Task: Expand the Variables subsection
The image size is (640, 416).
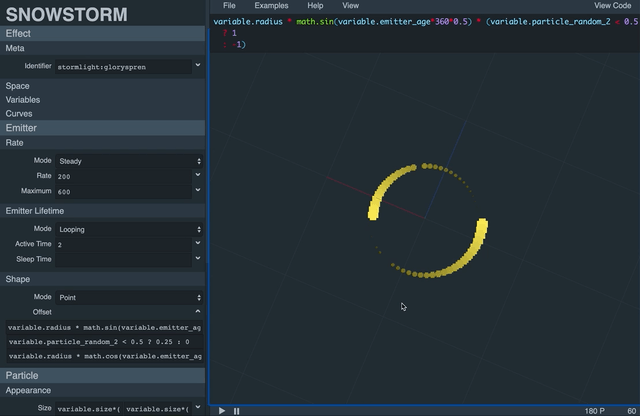Action: pos(102,100)
